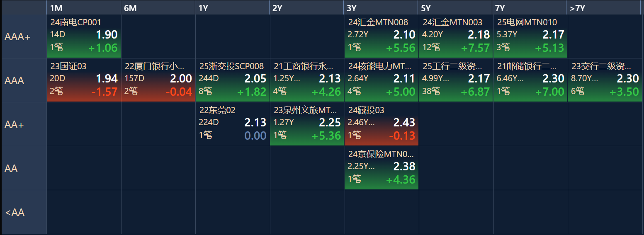This screenshot has width=644, height=235.
Task: Click the AAA rating row label
Action: 24,80
